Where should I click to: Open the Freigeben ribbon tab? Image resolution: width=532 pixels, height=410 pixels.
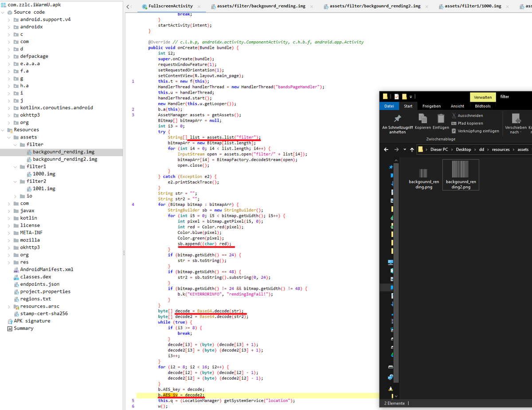click(x=431, y=106)
